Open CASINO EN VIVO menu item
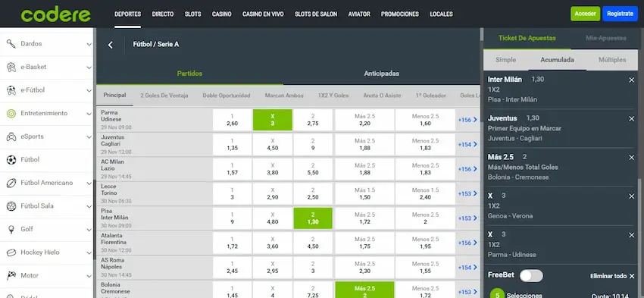644x298 pixels. 263,14
